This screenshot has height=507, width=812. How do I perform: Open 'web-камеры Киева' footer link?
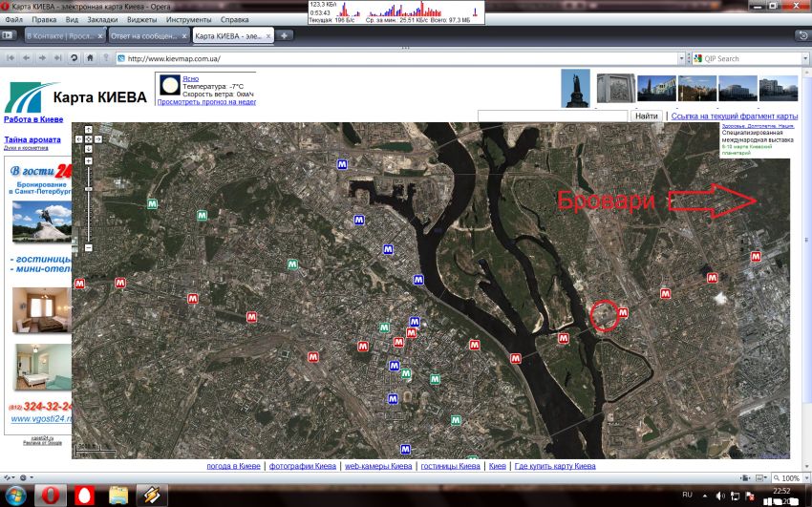click(378, 466)
